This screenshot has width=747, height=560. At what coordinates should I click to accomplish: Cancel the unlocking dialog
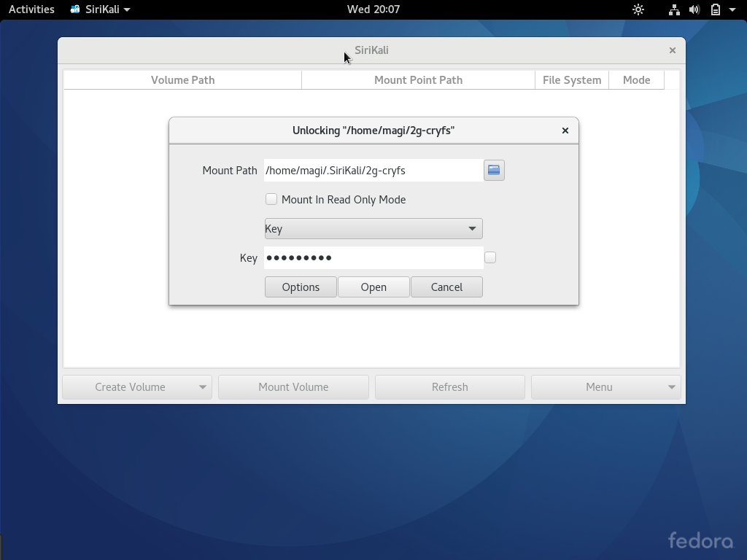(x=447, y=287)
